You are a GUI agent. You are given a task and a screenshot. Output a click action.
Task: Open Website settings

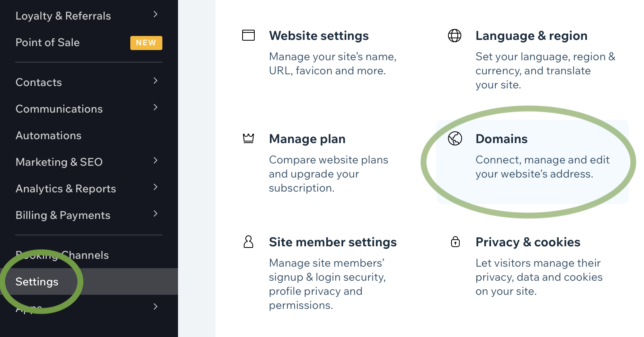(319, 36)
